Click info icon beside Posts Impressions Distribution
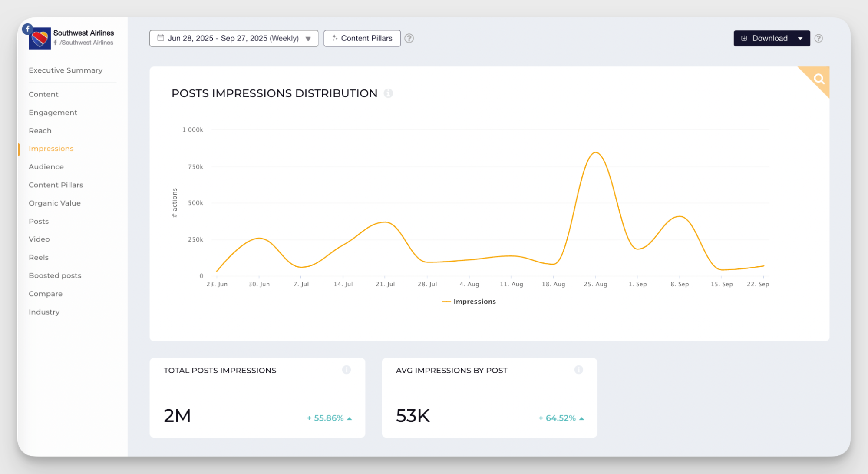This screenshot has width=868, height=474. 388,93
